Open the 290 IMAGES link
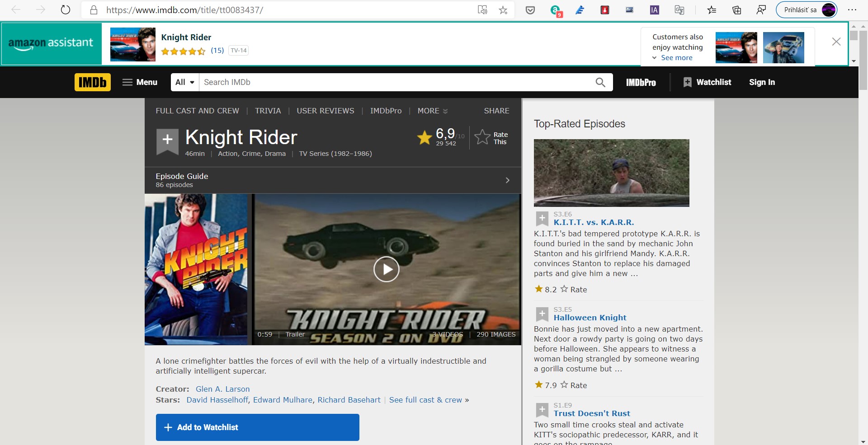Screen dimensions: 868x445 point(496,334)
